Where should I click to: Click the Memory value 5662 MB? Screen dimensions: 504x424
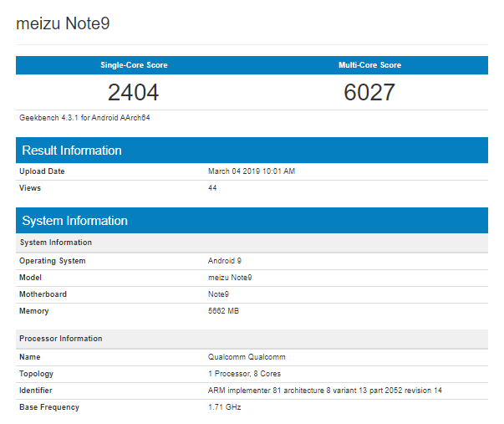point(223,311)
